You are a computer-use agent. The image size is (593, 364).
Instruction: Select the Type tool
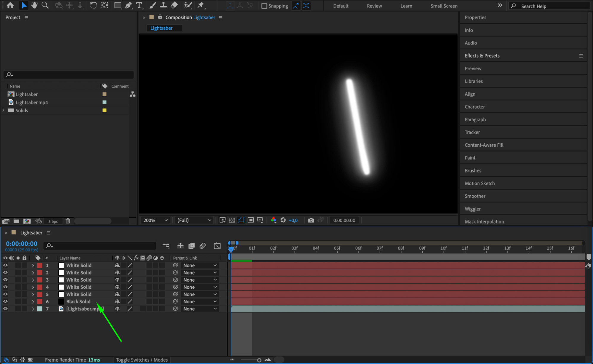pyautogui.click(x=139, y=5)
